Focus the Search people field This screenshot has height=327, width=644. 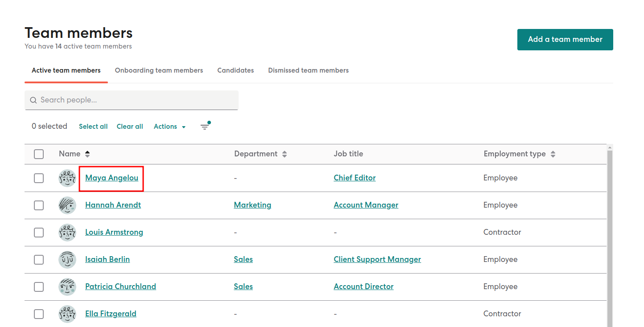(x=132, y=100)
